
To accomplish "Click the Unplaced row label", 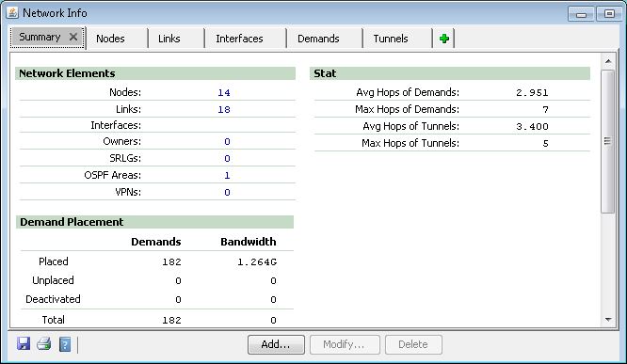I will point(53,280).
